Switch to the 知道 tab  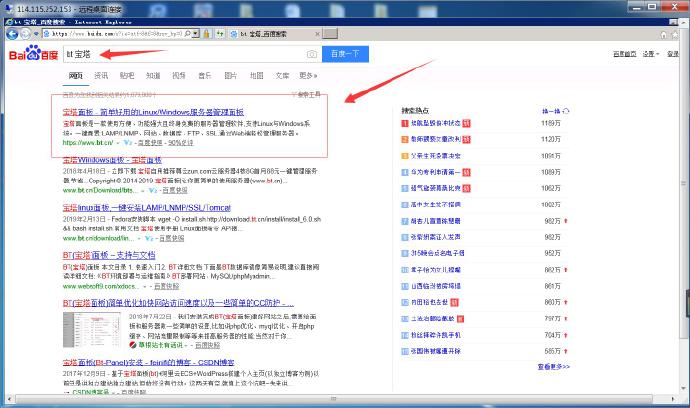click(x=153, y=76)
